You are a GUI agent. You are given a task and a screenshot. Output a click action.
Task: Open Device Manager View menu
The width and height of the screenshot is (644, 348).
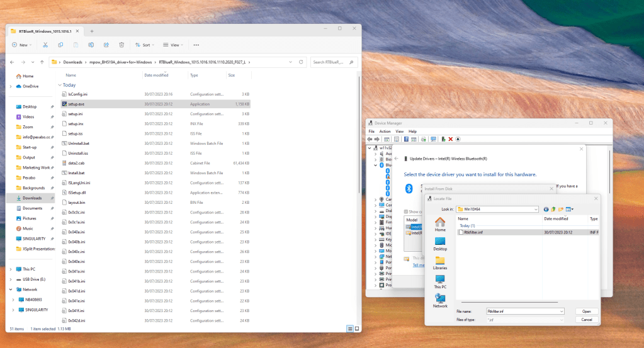tap(399, 132)
